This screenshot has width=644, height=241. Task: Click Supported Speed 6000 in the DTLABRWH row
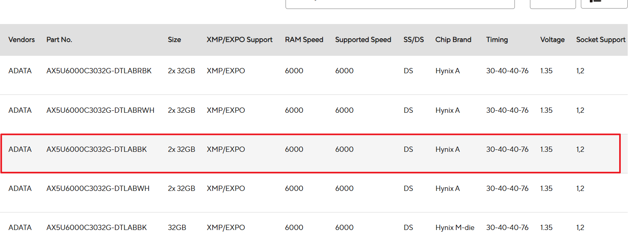(344, 110)
